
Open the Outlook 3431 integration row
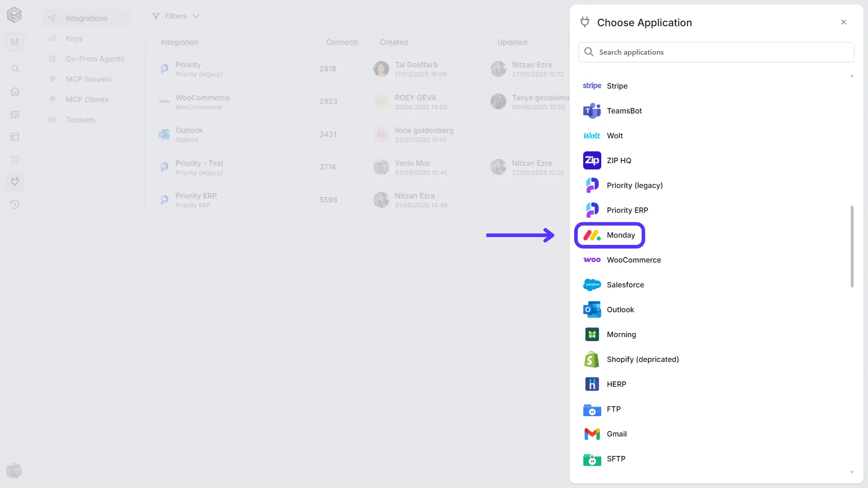coord(357,134)
